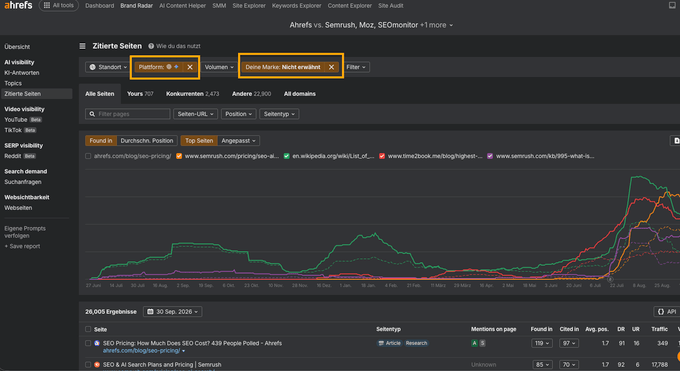Switch to the Alle Seiten tab
This screenshot has height=371, width=680.
click(100, 94)
